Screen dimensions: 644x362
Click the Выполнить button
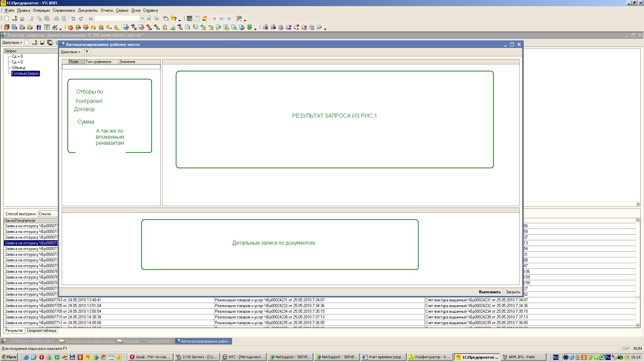(490, 292)
